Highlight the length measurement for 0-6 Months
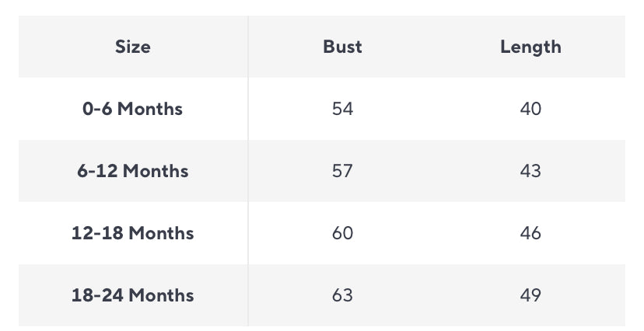This screenshot has width=644, height=331. coord(530,109)
